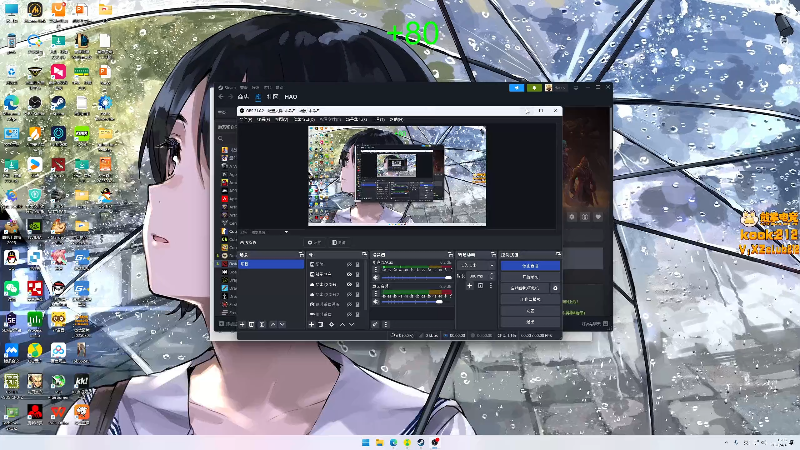Toggle visibility eye of topmost source
800x450 pixels.
(x=349, y=264)
